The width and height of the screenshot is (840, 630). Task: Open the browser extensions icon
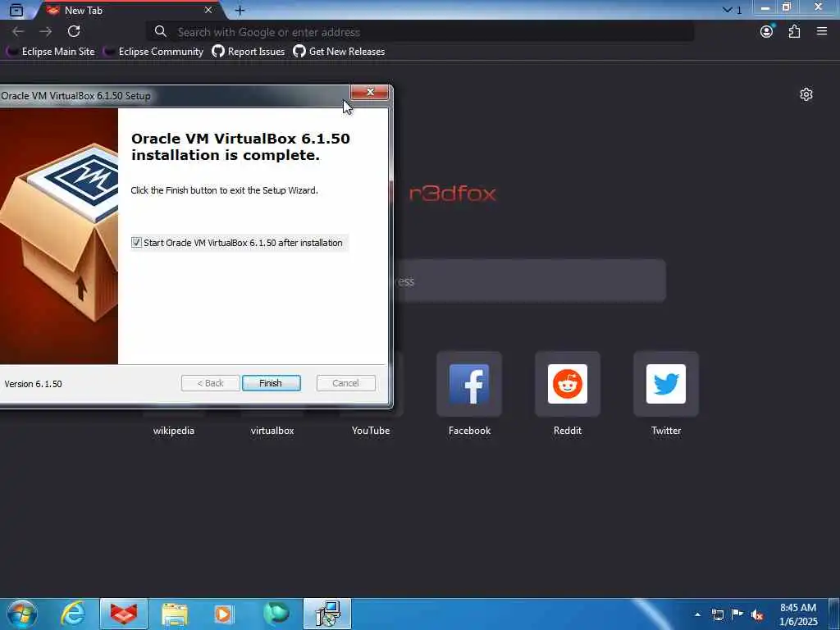(x=794, y=32)
